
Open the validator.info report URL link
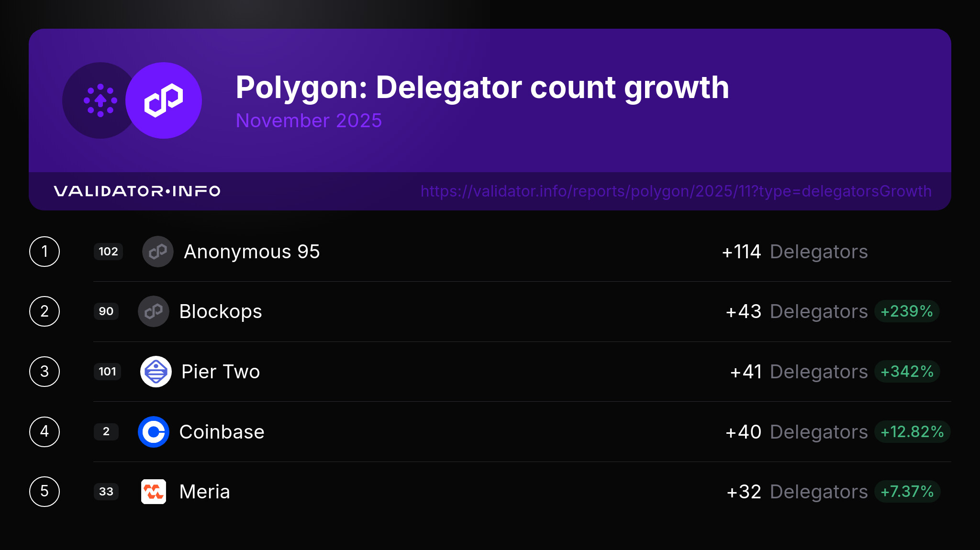676,191
